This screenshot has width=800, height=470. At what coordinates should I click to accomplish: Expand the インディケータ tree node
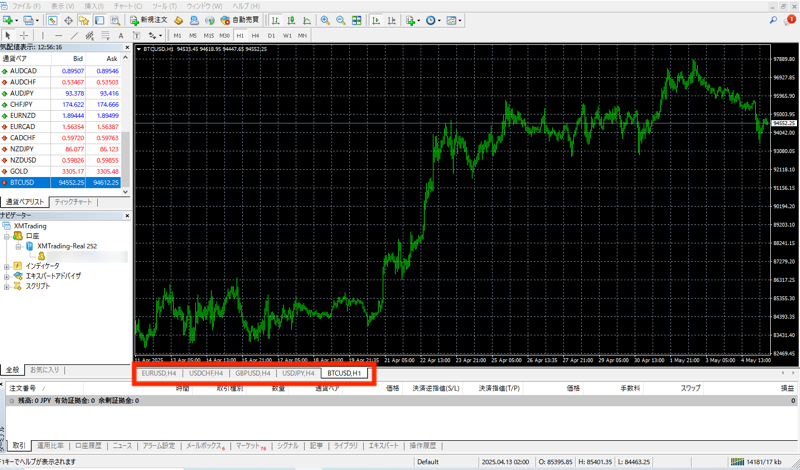pyautogui.click(x=7, y=266)
